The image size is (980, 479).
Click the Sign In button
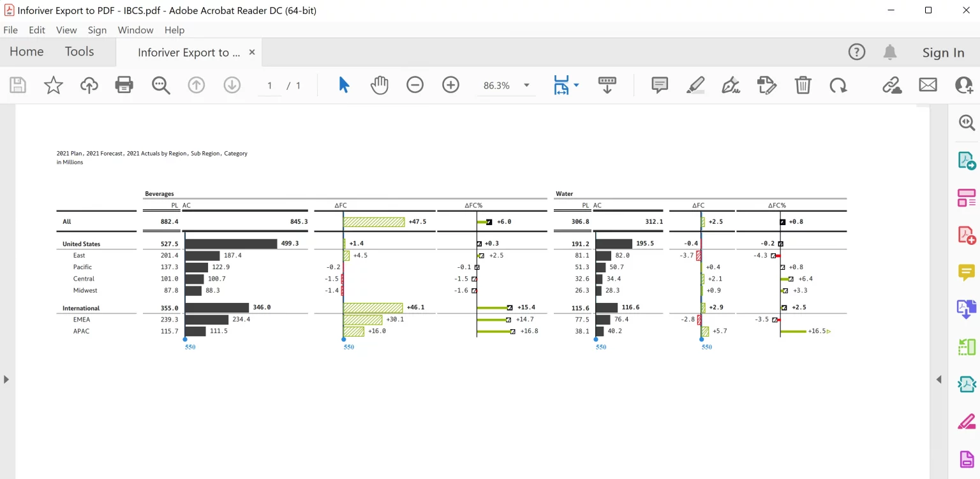tap(943, 52)
